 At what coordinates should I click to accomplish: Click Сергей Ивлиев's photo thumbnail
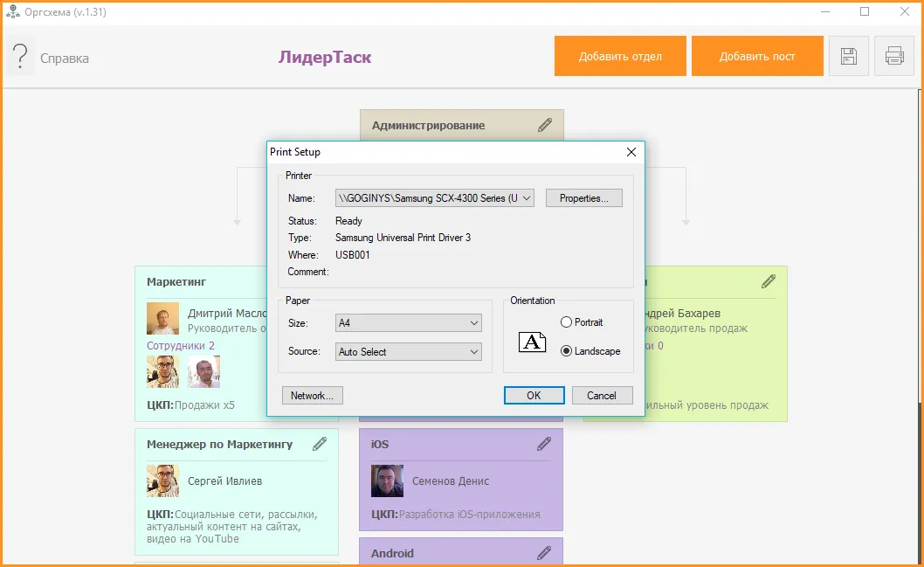coord(162,481)
